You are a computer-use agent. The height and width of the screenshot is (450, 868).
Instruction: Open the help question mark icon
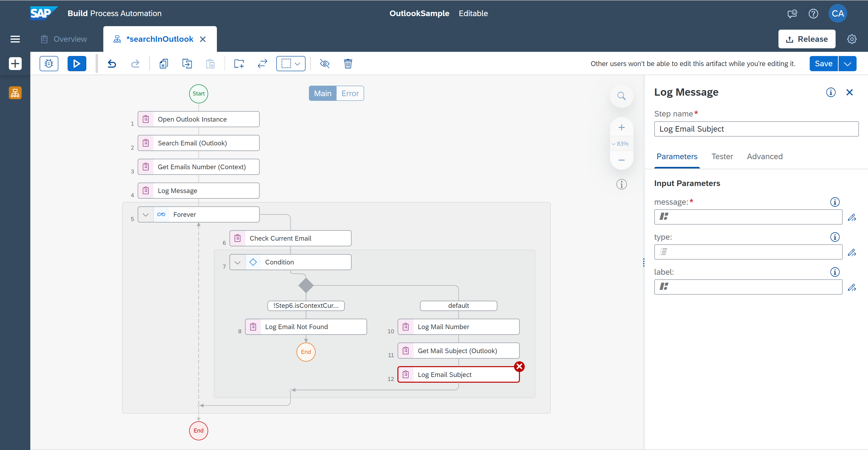coord(813,14)
